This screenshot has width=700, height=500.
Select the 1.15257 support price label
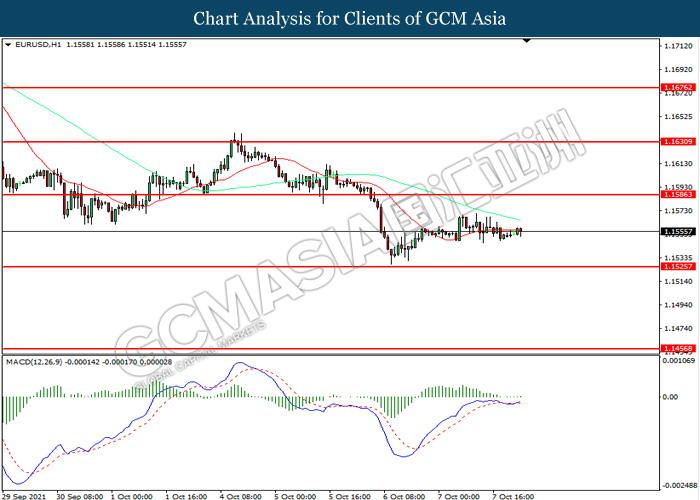click(678, 266)
